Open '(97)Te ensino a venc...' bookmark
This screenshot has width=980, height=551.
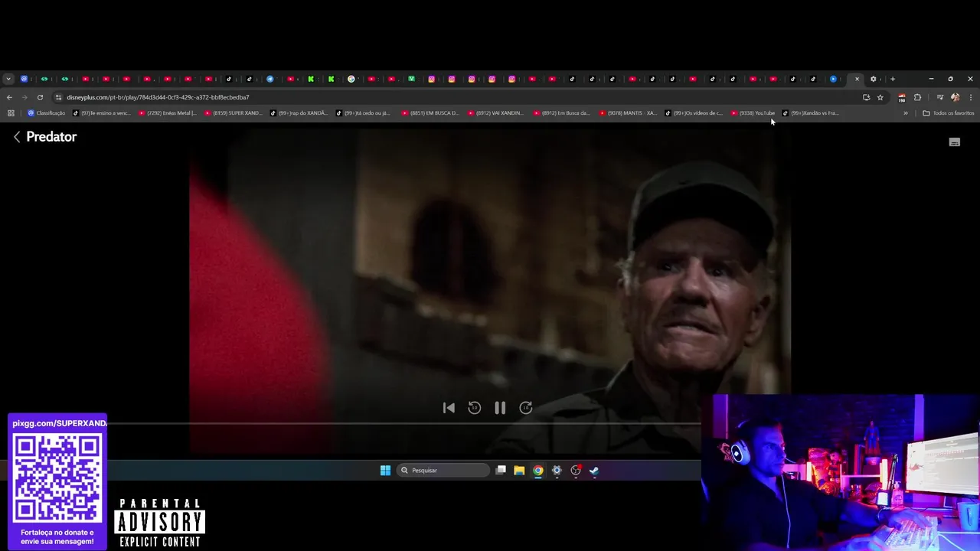pyautogui.click(x=102, y=113)
